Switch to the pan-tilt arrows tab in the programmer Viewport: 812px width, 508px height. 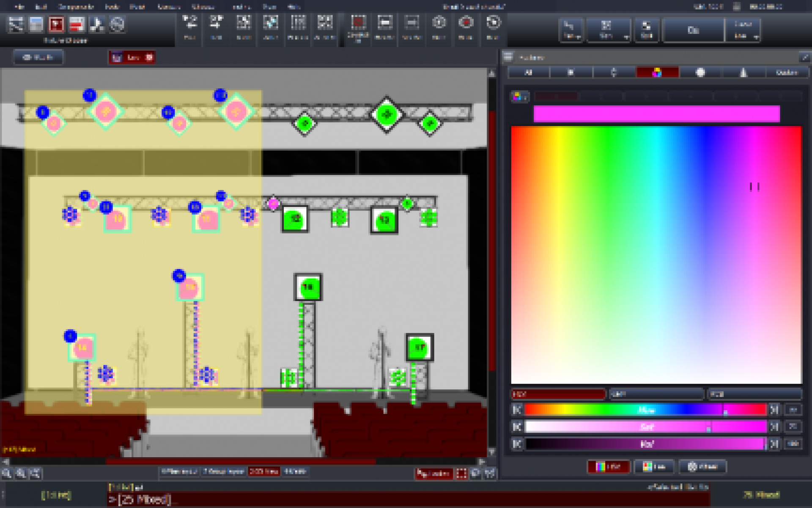tap(614, 73)
